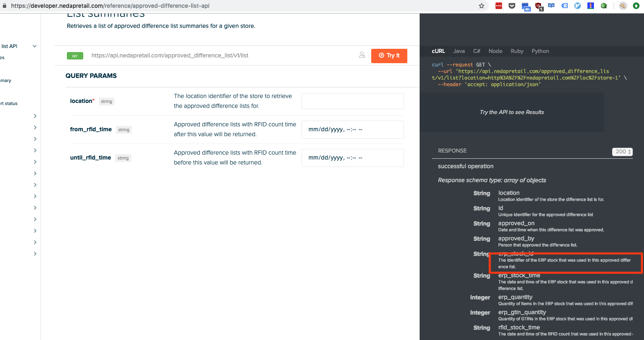Open the blue tag-shaped extension icon
Image resolution: width=644 pixels, height=340 pixels.
564,6
